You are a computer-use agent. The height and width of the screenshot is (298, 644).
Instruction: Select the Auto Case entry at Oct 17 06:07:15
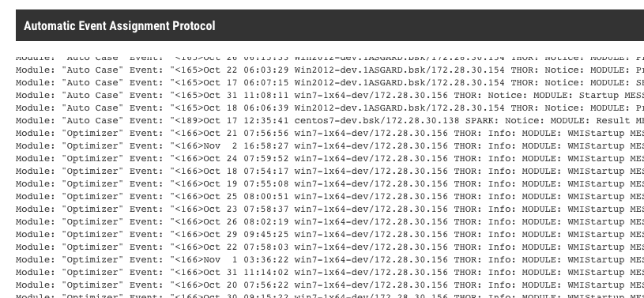click(x=330, y=83)
